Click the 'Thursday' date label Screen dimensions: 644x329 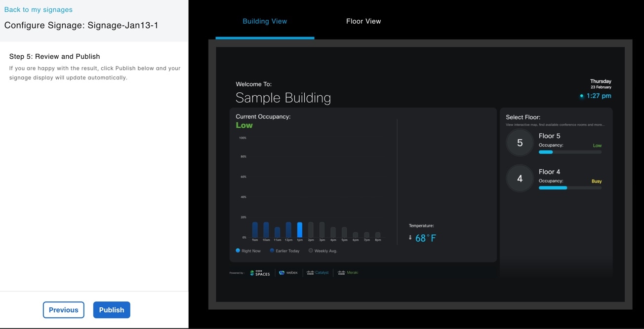[601, 81]
